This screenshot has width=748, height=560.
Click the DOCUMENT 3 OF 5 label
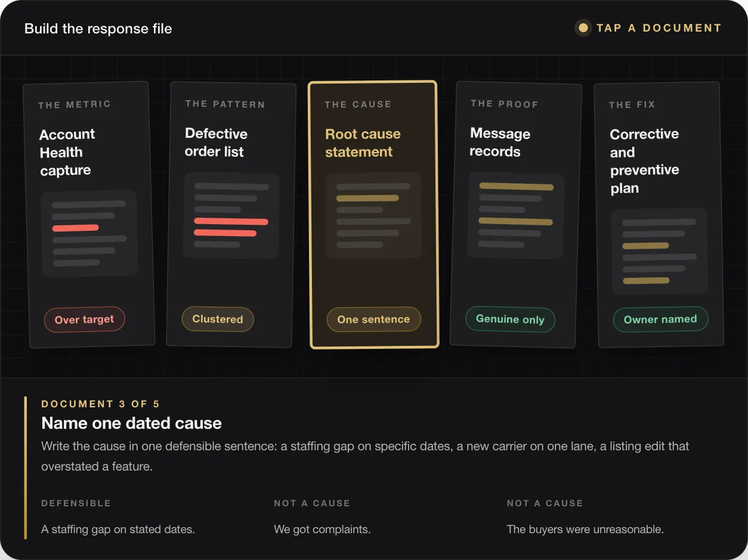coord(100,404)
